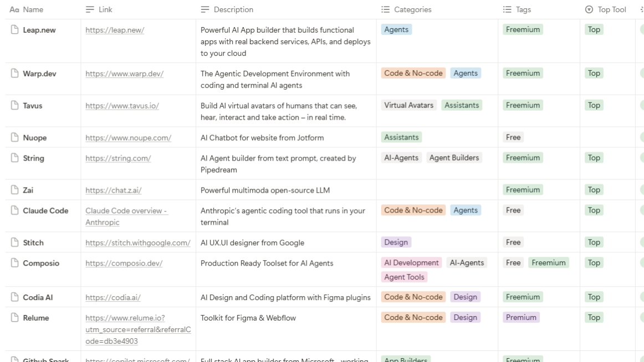The image size is (644, 362).
Task: Follow the www.tavus.io link
Action: click(122, 106)
